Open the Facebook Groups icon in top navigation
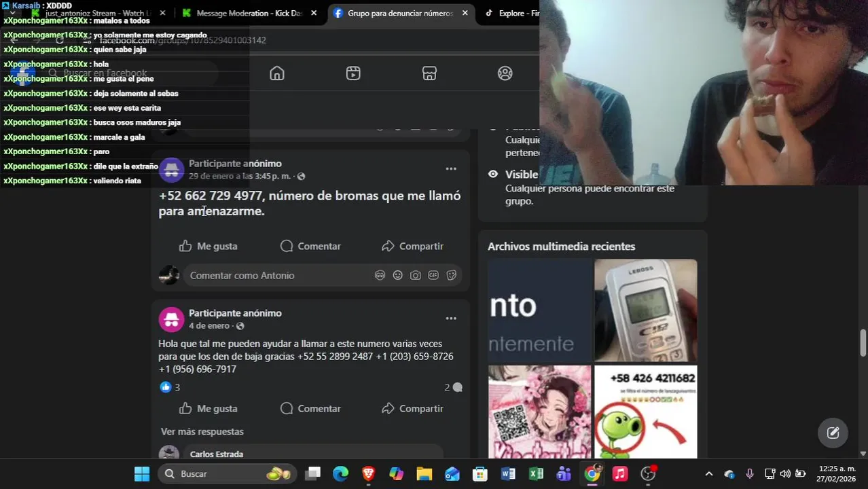Viewport: 868px width, 489px height. (505, 73)
